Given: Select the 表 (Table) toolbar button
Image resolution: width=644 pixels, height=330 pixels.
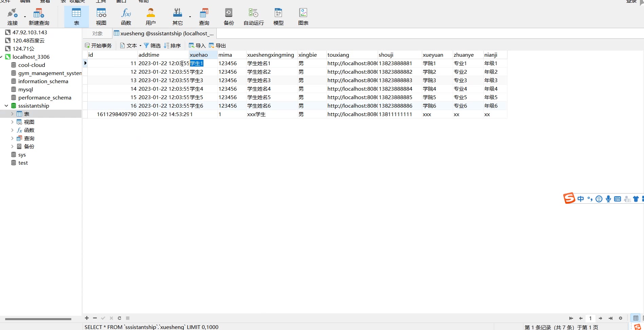Looking at the screenshot, I should click(76, 16).
